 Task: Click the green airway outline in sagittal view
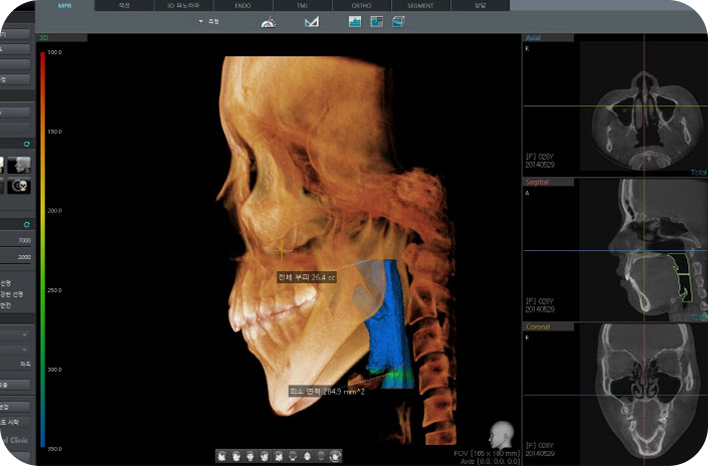pos(681,277)
